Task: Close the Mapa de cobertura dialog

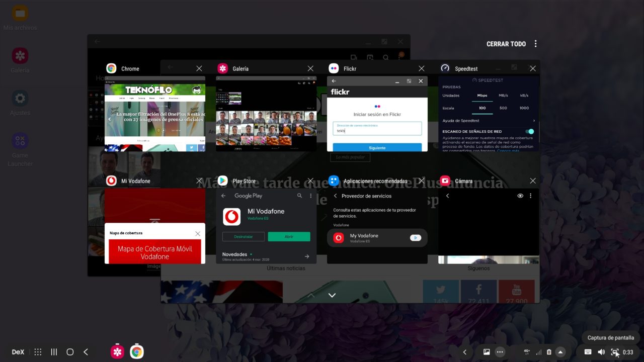Action: (x=198, y=234)
